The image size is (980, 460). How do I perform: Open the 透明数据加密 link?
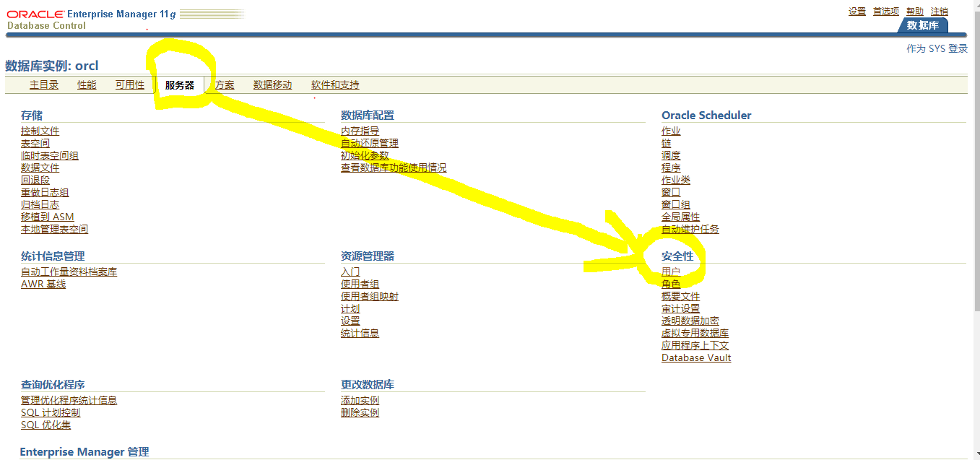[690, 321]
